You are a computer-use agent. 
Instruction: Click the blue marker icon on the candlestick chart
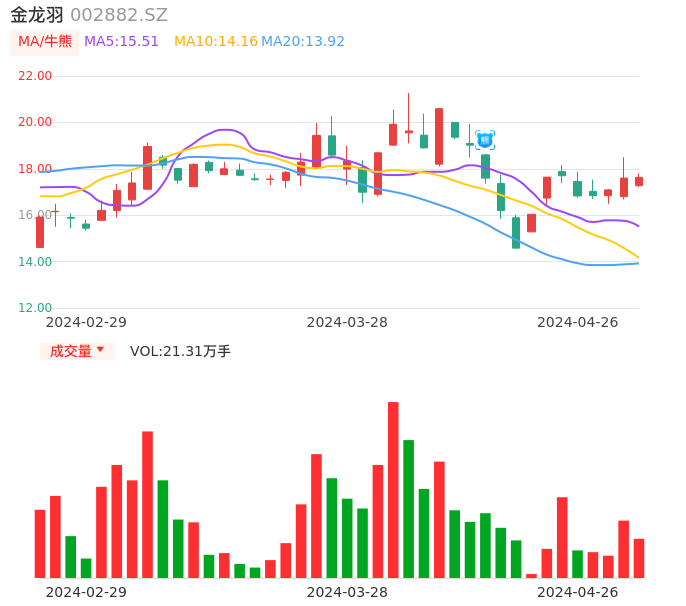coord(485,140)
